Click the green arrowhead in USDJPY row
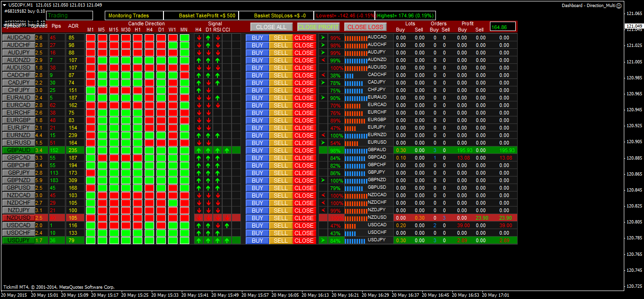This screenshot has height=299, width=644. tap(323, 240)
